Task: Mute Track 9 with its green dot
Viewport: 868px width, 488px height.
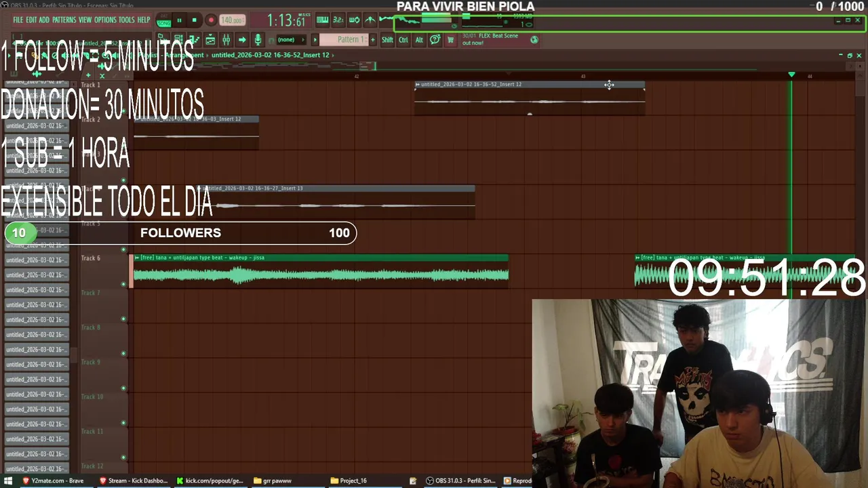Action: click(x=123, y=388)
